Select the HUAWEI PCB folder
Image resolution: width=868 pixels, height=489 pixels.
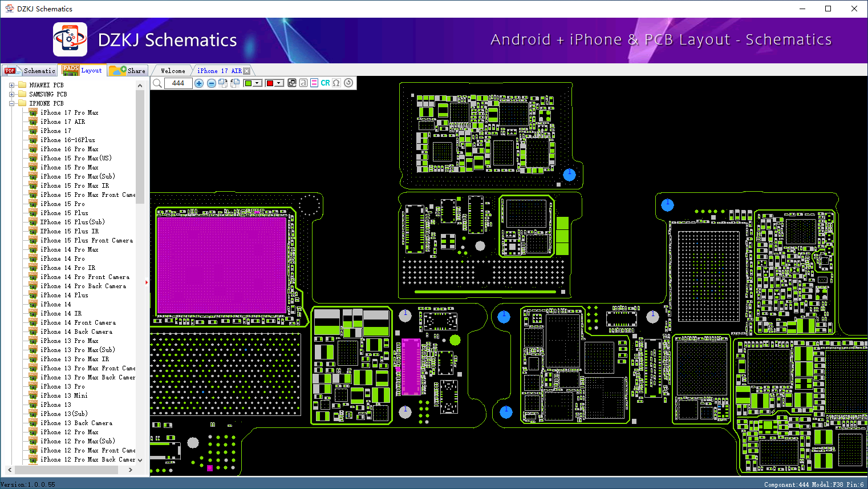47,85
